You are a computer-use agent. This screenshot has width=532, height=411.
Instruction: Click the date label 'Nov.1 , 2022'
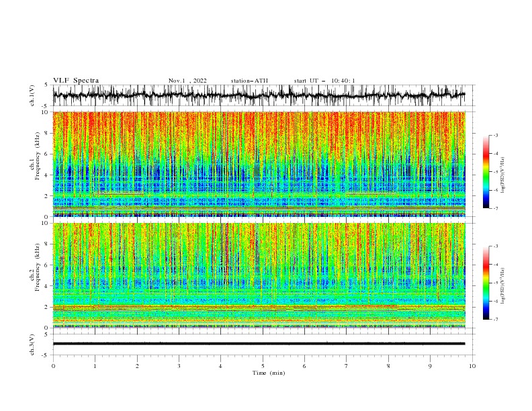click(x=187, y=81)
